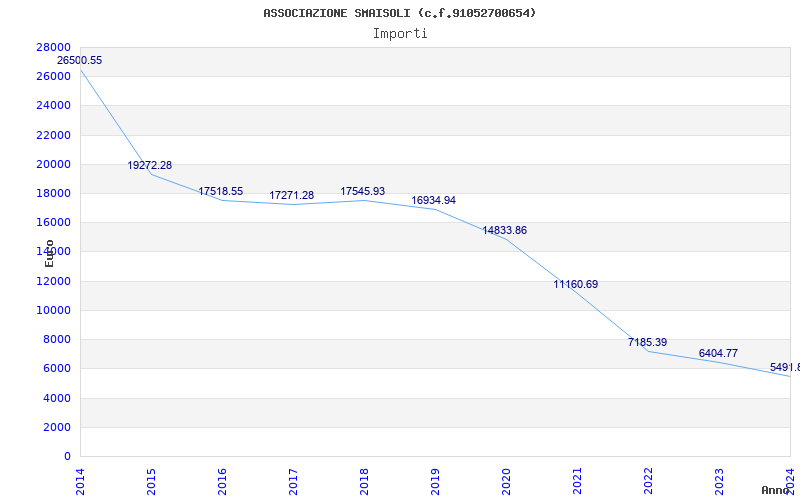This screenshot has width=800, height=500.
Task: Click the 8000 y-axis label
Action: (57, 339)
